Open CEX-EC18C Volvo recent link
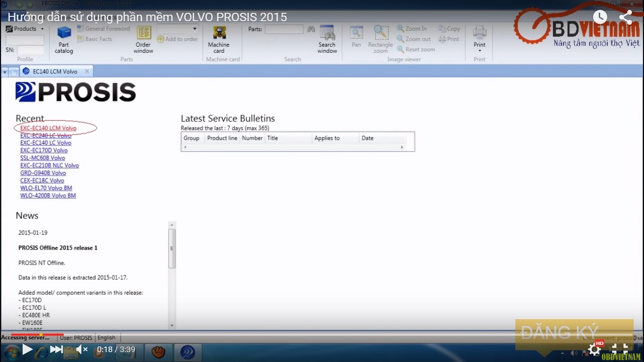Viewport: 644px width, 362px height. click(x=42, y=181)
